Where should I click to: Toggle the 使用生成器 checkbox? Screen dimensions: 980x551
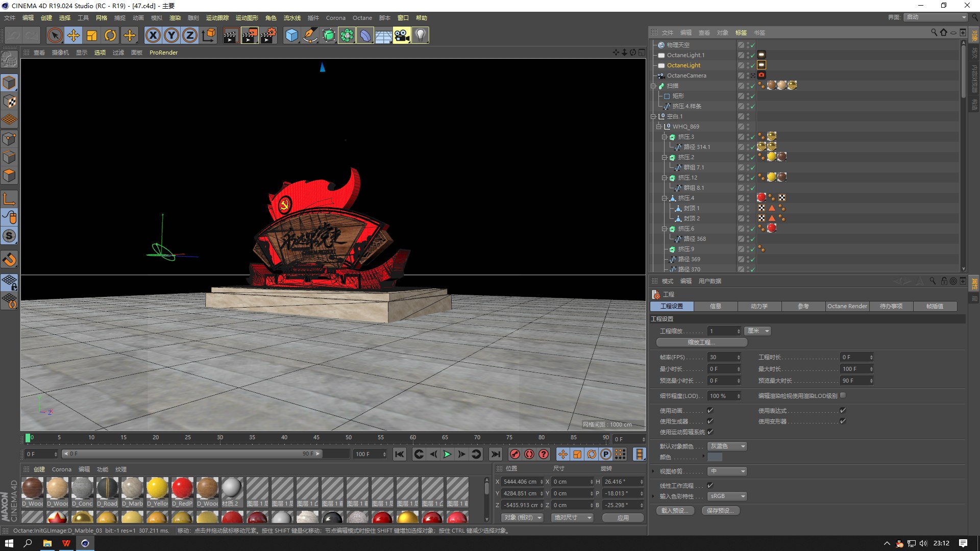(710, 421)
